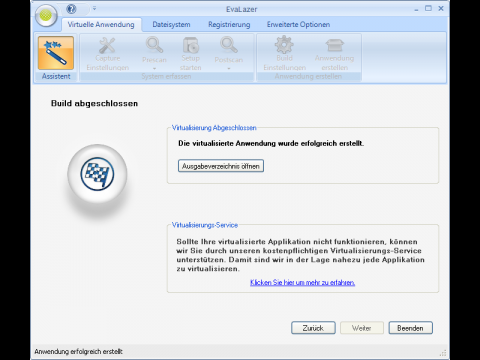
Task: Click 'Build abgeschlossen' heading
Action: tap(94, 103)
